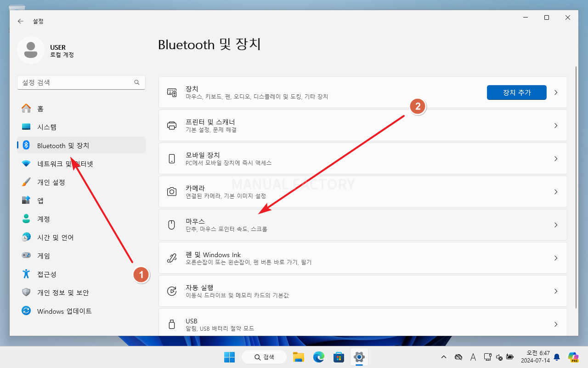Open 개인 설정 in the sidebar
588x368 pixels.
tap(81, 182)
